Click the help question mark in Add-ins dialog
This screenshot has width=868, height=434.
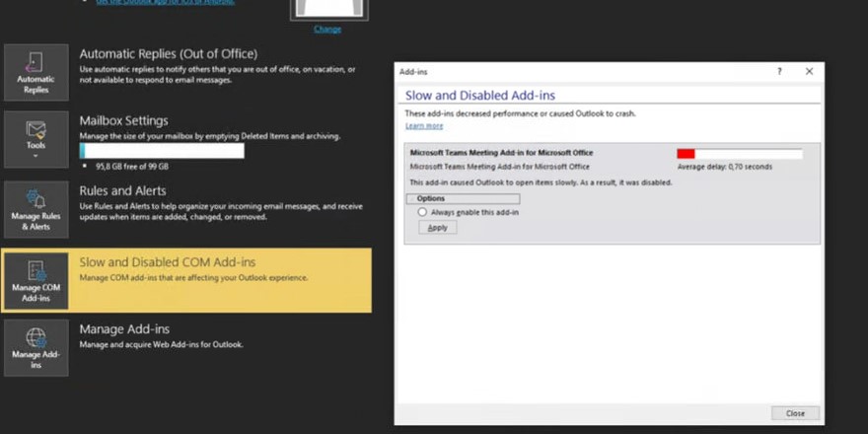pyautogui.click(x=779, y=71)
